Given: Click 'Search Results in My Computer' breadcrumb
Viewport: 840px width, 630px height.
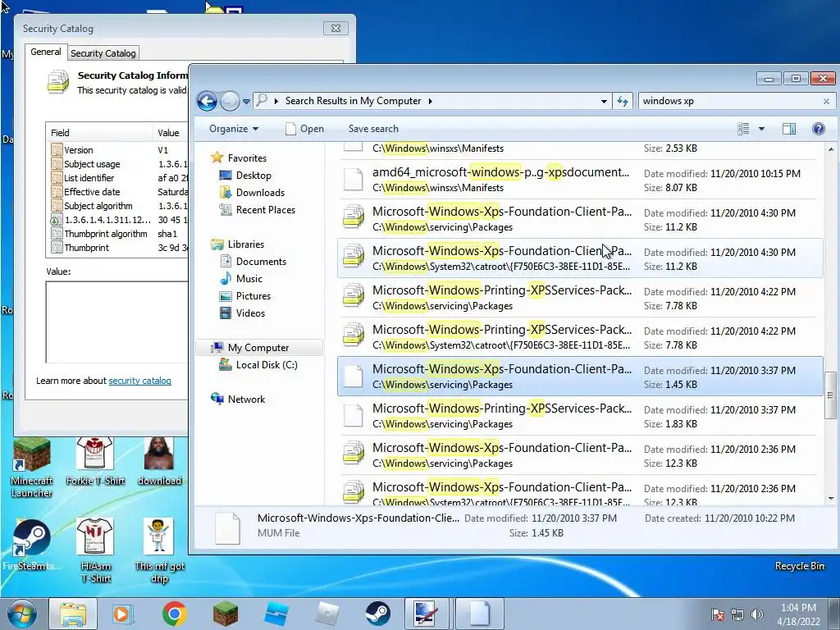Looking at the screenshot, I should (x=353, y=101).
